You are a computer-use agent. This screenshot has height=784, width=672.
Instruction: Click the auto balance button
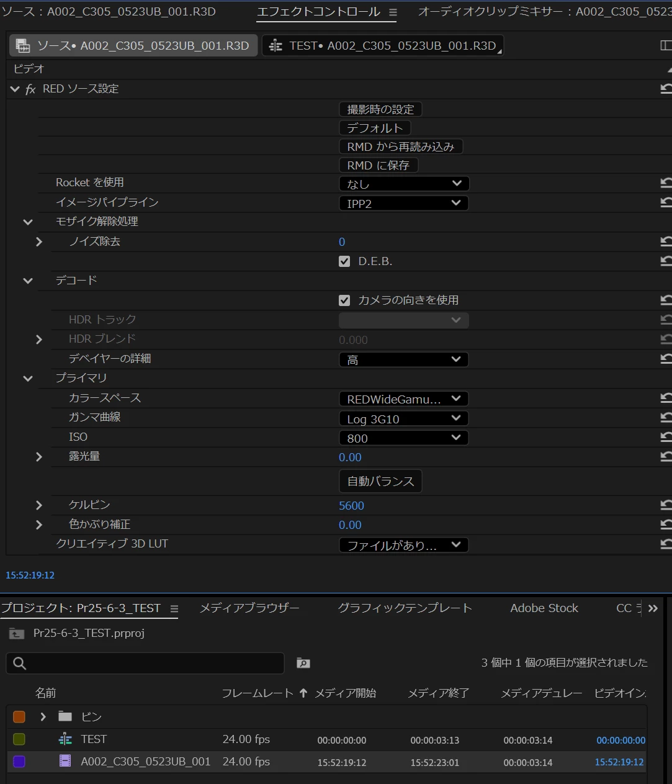[x=380, y=481]
